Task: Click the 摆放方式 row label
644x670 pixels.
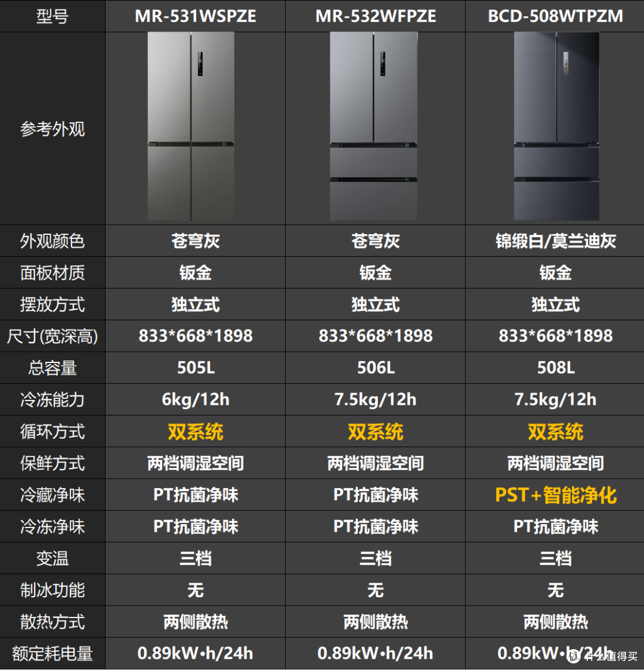Action: coord(52,305)
